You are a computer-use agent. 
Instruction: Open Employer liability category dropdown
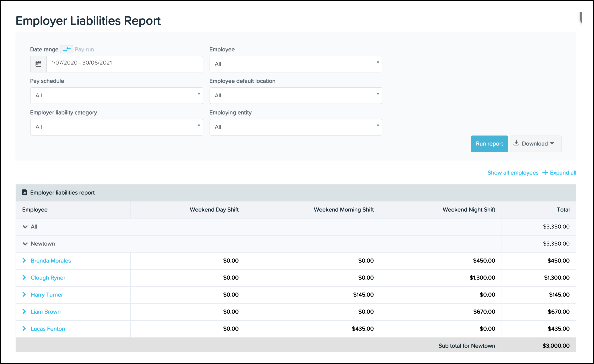pyautogui.click(x=117, y=127)
